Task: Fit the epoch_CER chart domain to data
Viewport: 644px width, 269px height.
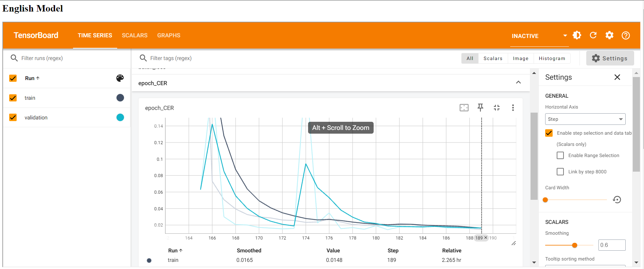Action: coord(464,108)
